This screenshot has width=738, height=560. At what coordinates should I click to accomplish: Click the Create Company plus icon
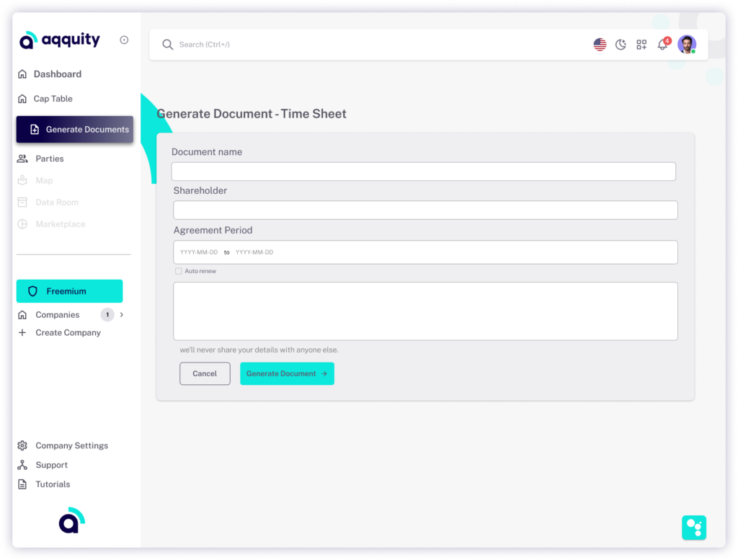click(x=22, y=333)
